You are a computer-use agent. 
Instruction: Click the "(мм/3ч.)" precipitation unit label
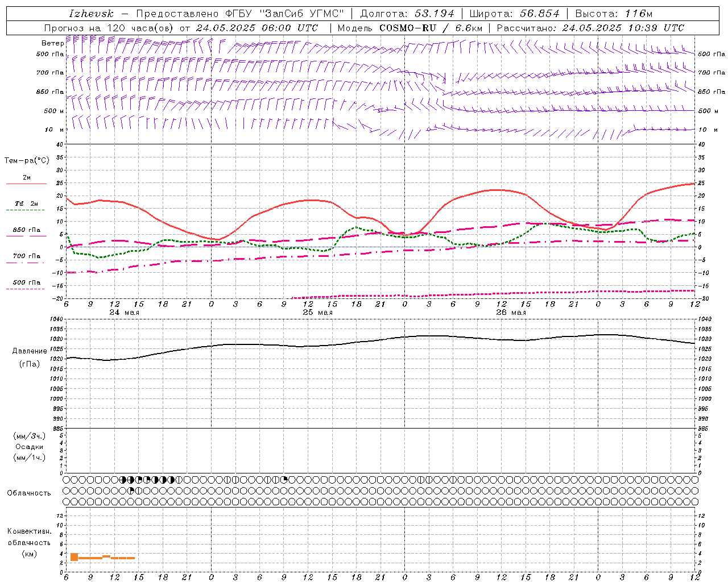click(x=30, y=436)
